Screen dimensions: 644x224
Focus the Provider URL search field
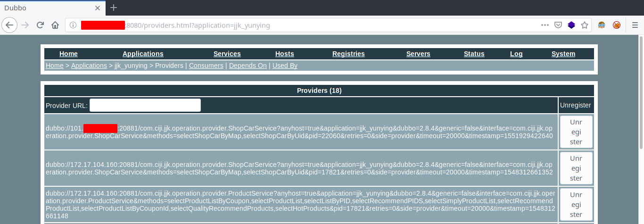(x=145, y=105)
